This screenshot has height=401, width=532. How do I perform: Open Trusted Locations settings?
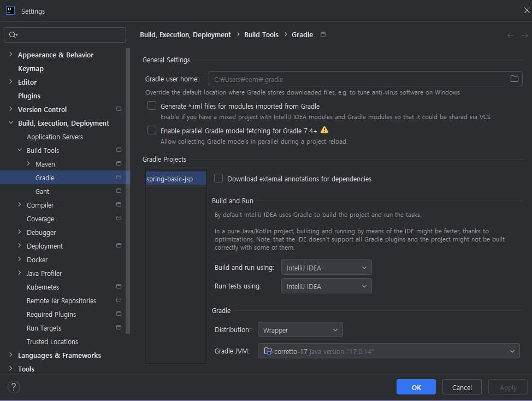52,341
